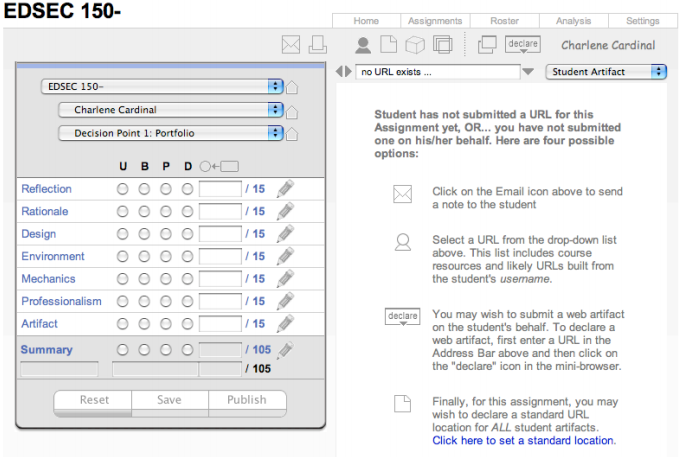This screenshot has height=457, width=685.
Task: Click the home icon beside Charlene Cardinal dropdown
Action: [293, 110]
